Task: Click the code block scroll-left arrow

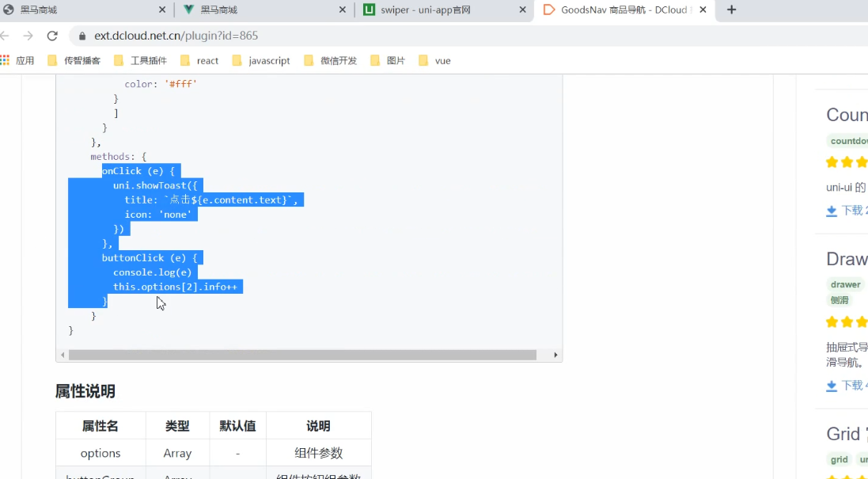Action: tap(63, 355)
